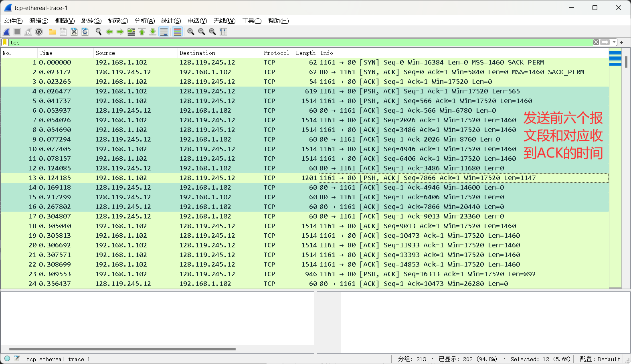Open recent display filters dropdown

(x=614, y=42)
